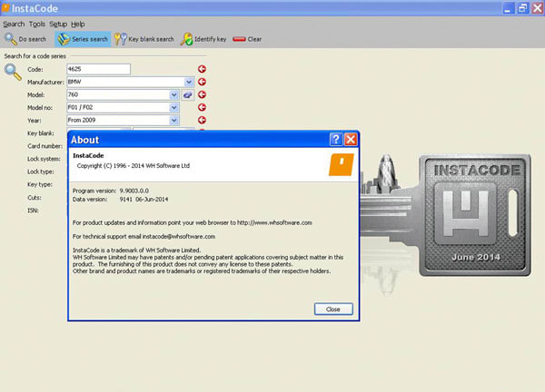Image resolution: width=545 pixels, height=392 pixels.
Task: Open the Help menu
Action: coord(78,24)
